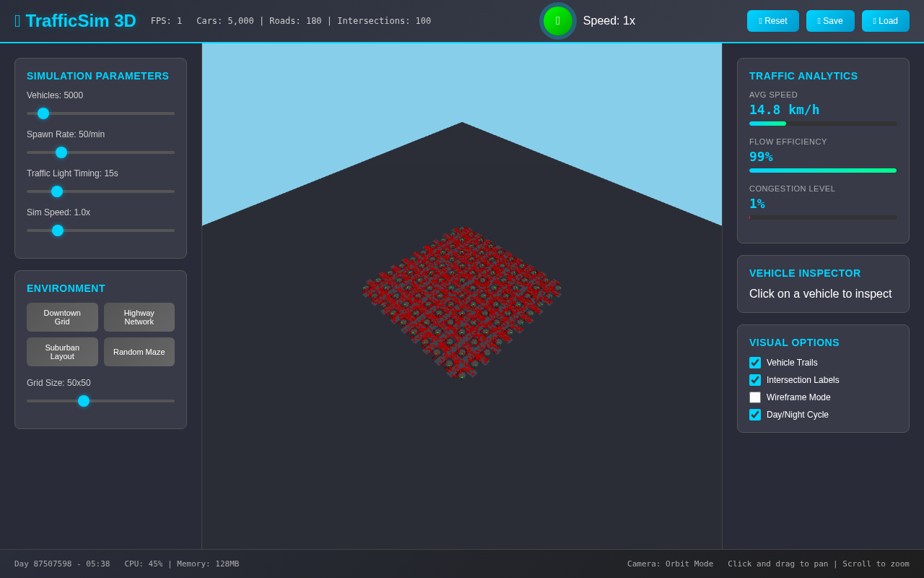The width and height of the screenshot is (924, 578).
Task: Click the icon inside the Save button
Action: point(818,21)
